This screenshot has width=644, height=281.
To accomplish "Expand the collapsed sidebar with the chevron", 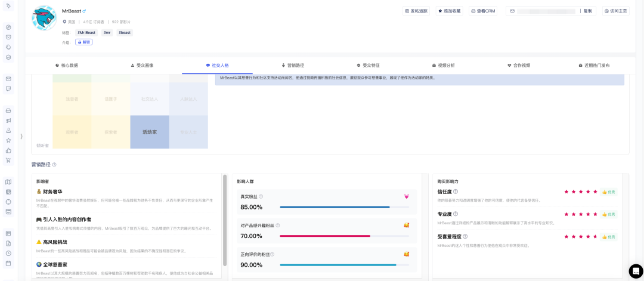I will coord(21,136).
